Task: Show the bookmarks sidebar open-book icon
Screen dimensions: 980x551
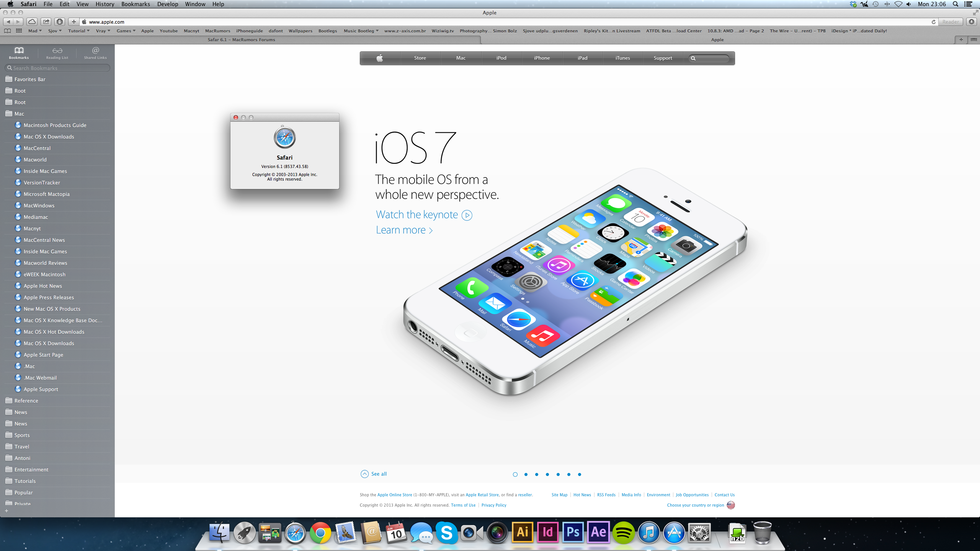Action: pos(7,31)
